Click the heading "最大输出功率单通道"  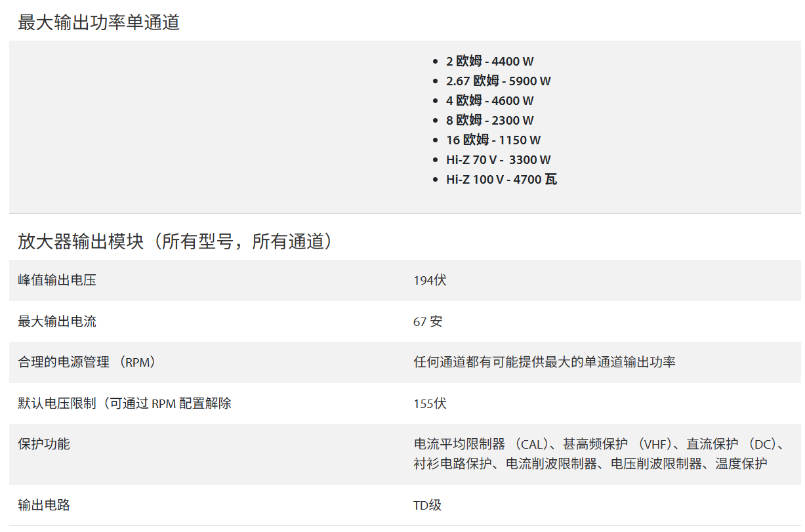click(98, 23)
